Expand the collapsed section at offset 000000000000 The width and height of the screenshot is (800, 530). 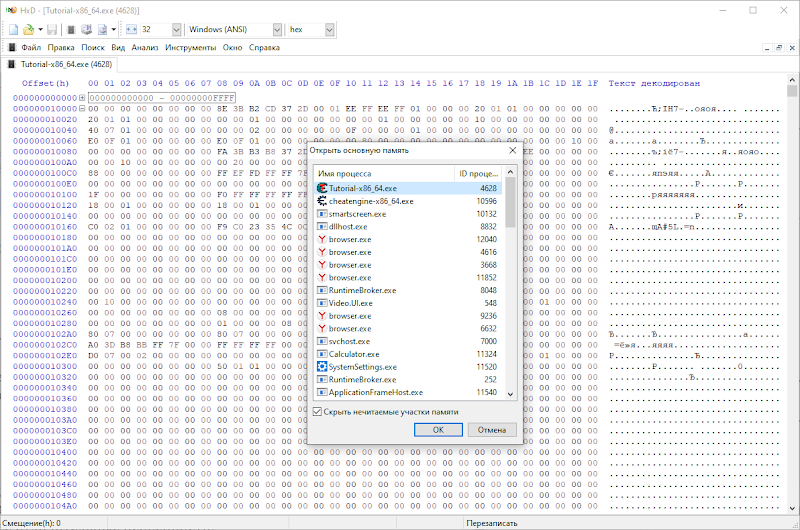(x=82, y=98)
